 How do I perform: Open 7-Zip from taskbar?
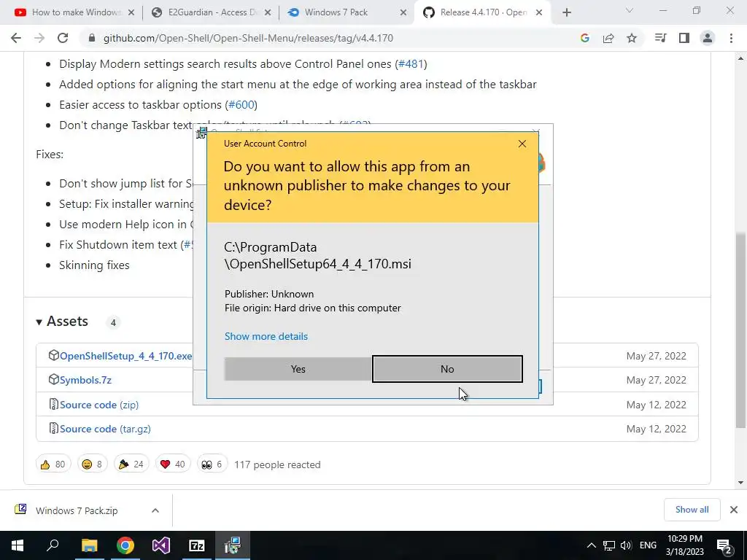(x=197, y=545)
